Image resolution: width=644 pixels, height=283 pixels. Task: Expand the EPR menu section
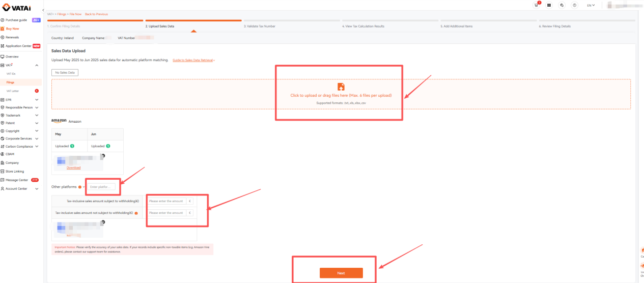click(x=20, y=100)
